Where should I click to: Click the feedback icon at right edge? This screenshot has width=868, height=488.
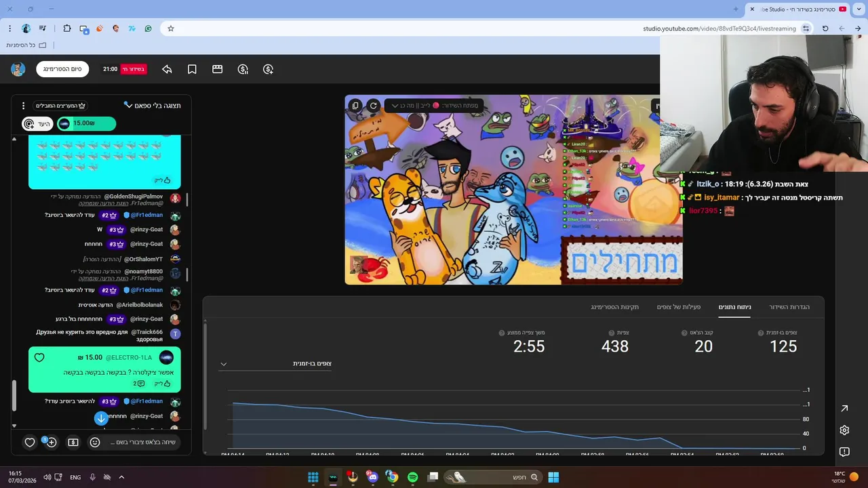pyautogui.click(x=844, y=451)
